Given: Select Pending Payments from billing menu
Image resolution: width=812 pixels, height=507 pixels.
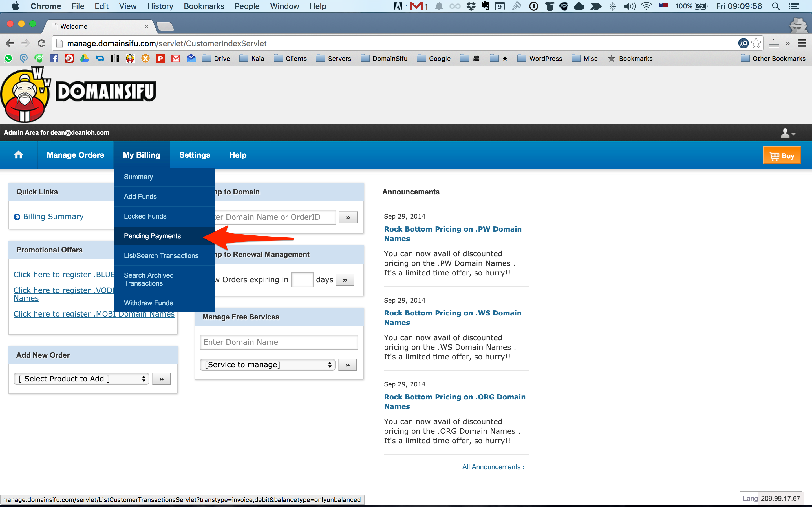Looking at the screenshot, I should pyautogui.click(x=152, y=236).
